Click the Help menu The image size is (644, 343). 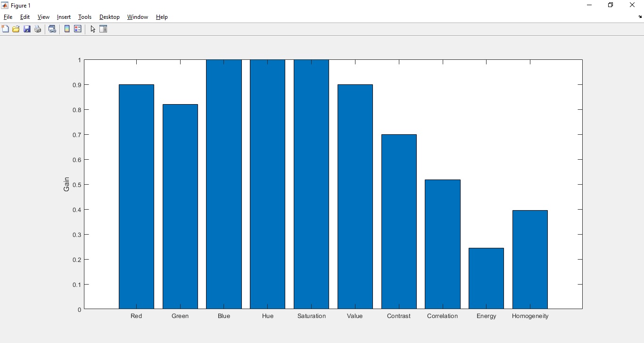click(162, 17)
